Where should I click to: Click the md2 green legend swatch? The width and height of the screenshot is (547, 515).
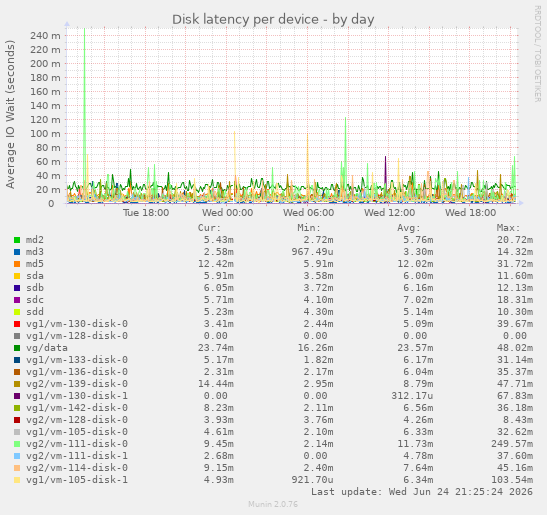17,240
